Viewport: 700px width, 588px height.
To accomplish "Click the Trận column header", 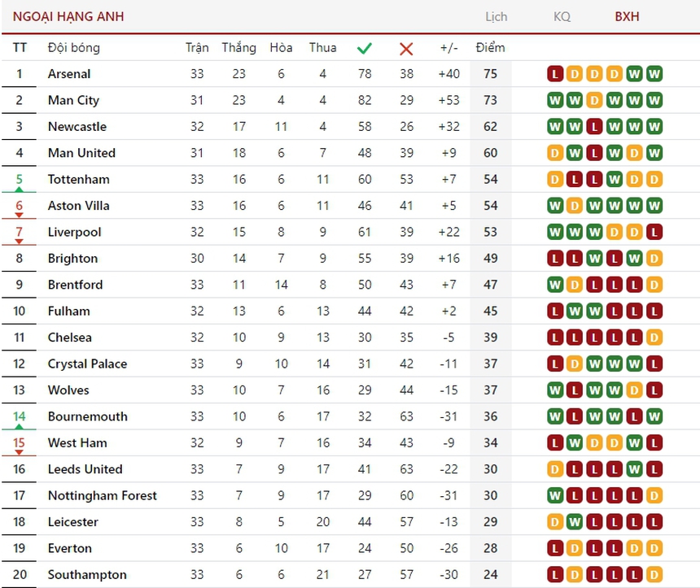I will point(196,48).
